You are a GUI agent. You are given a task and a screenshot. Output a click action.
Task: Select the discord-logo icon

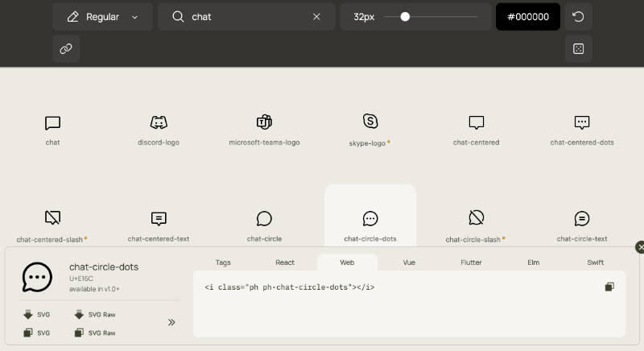[159, 122]
